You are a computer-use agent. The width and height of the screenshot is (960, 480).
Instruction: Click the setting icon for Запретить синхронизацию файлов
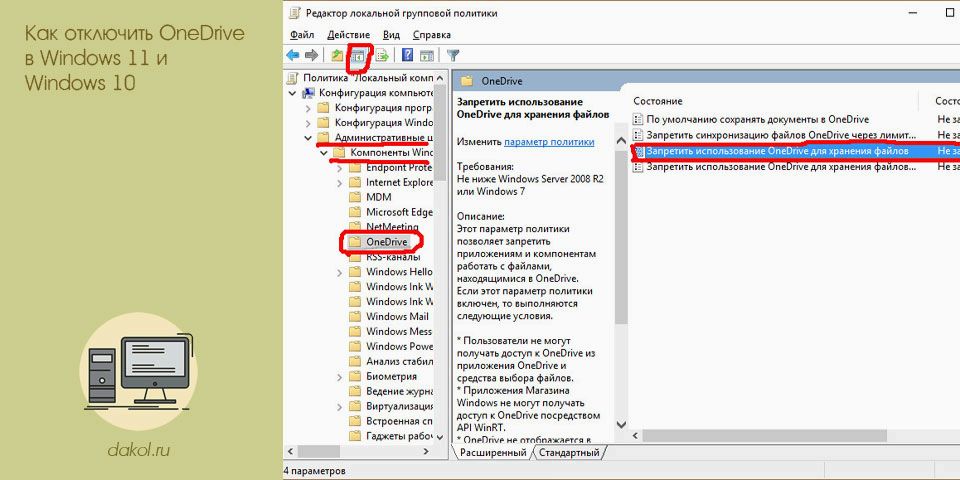[x=637, y=135]
